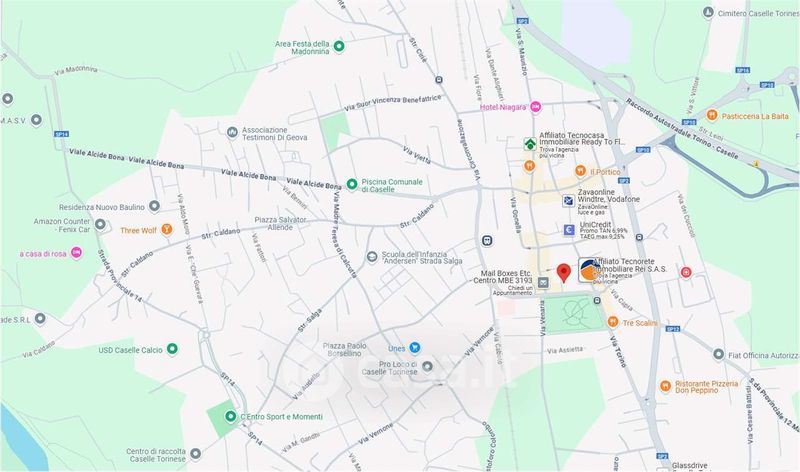
Task: Click the 'Via Assietta' street label
Action: (565, 350)
